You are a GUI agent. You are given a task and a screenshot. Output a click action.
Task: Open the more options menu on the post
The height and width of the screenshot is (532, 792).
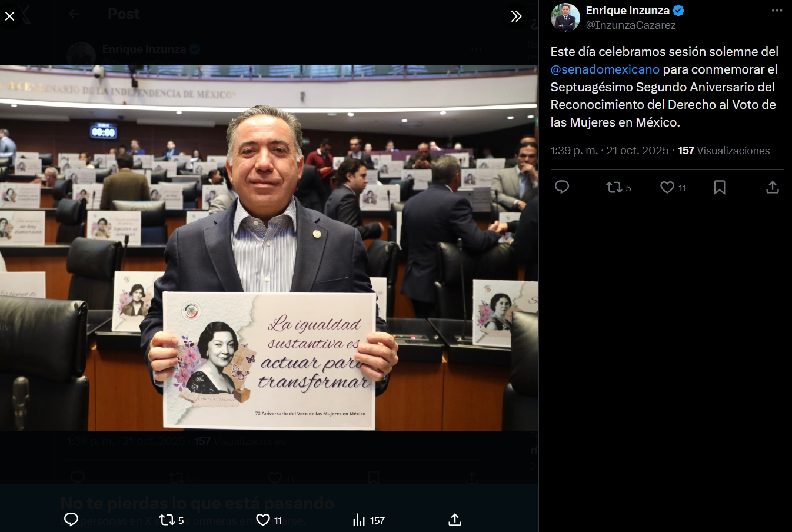pyautogui.click(x=777, y=11)
